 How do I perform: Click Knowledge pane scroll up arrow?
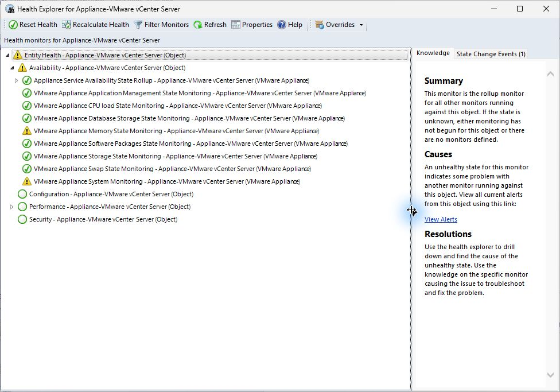[550, 74]
